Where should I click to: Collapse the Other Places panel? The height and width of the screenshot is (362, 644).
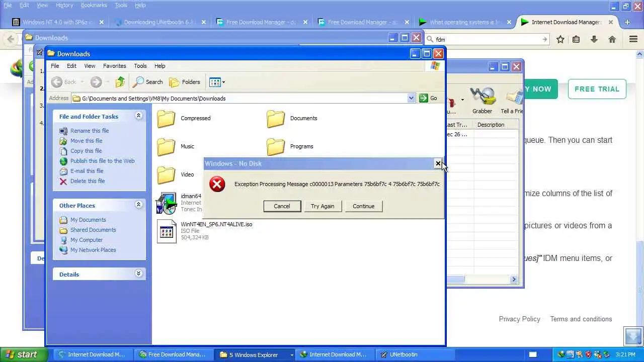point(138,205)
